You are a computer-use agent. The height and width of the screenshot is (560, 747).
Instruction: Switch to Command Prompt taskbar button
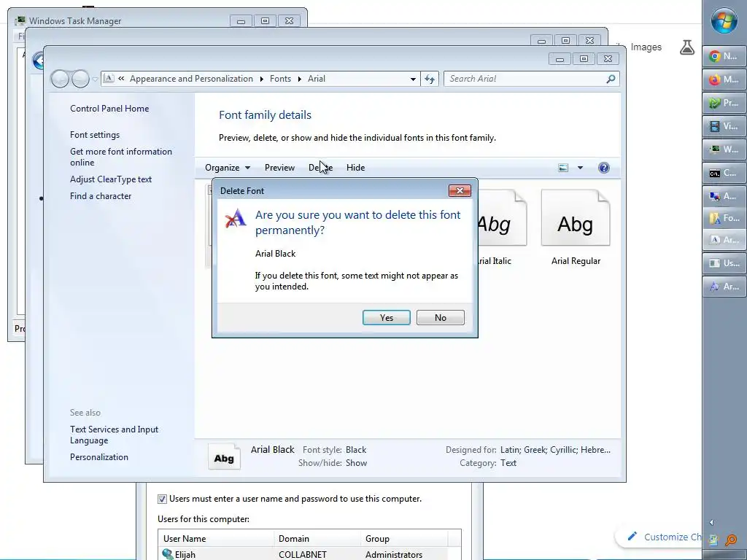(x=724, y=173)
